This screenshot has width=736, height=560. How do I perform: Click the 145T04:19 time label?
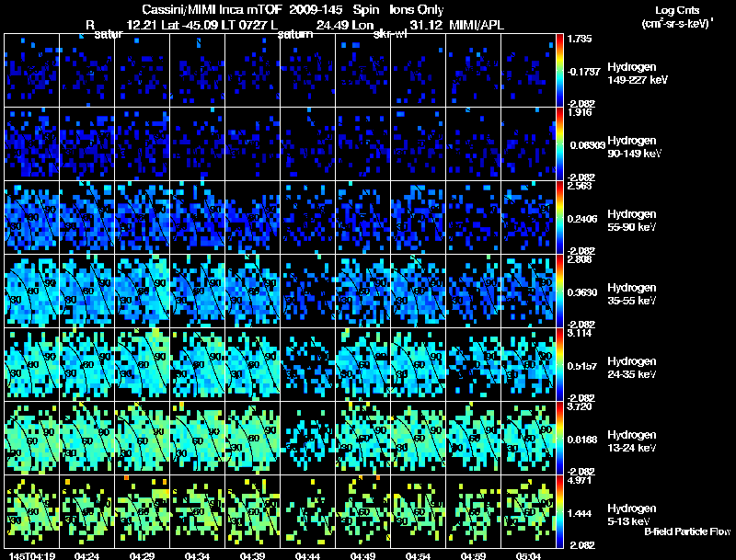tap(32, 556)
